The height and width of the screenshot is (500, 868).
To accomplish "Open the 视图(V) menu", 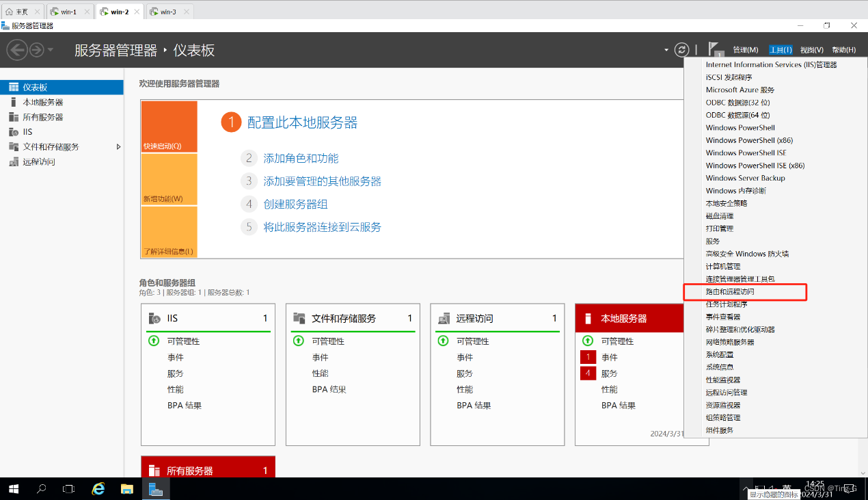I will pyautogui.click(x=812, y=50).
